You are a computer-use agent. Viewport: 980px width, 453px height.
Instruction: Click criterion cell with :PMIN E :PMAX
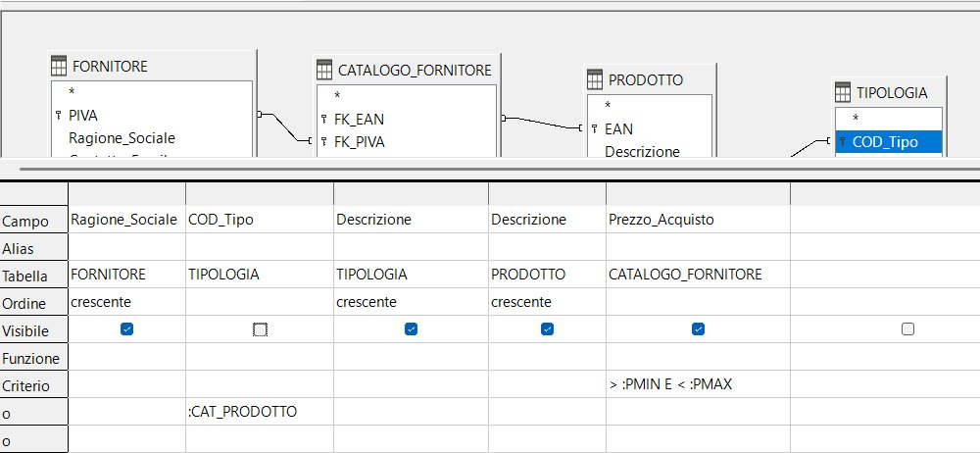click(x=698, y=384)
